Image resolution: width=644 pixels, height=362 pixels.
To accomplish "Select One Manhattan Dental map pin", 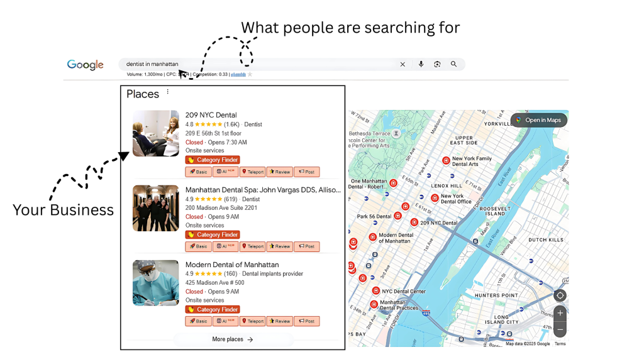I will (394, 183).
